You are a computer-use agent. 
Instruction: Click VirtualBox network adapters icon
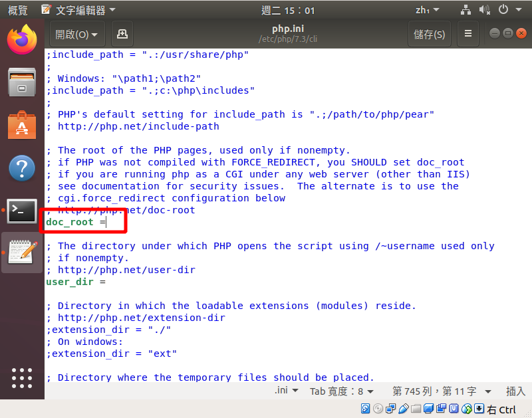390,409
